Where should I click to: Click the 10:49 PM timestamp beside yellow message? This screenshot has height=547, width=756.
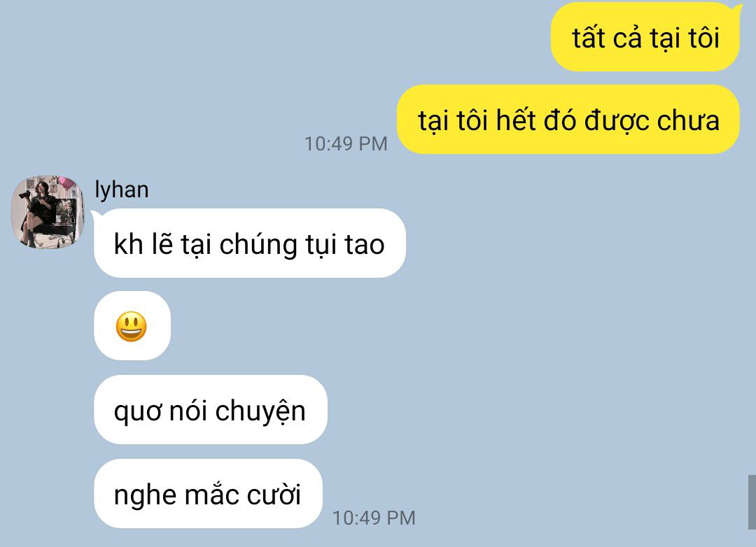tap(346, 143)
